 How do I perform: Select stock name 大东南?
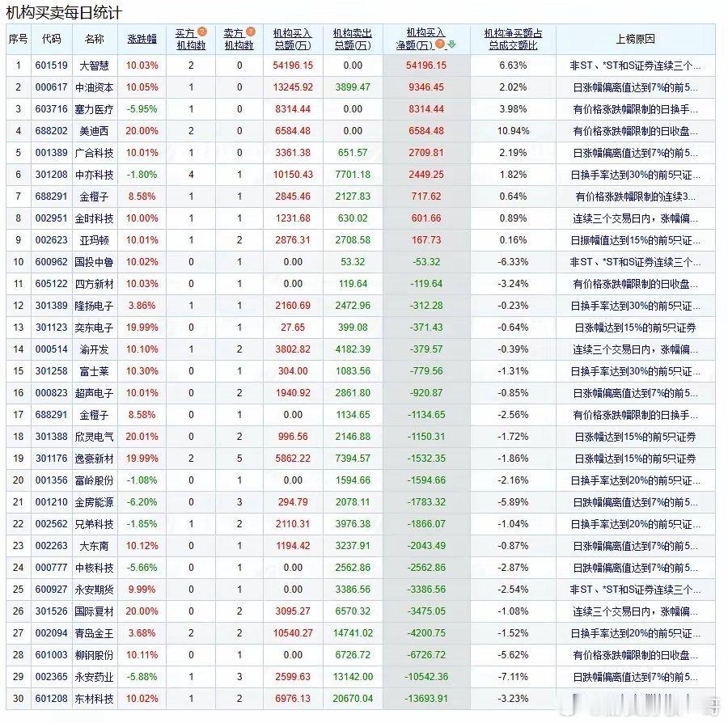[x=95, y=545]
